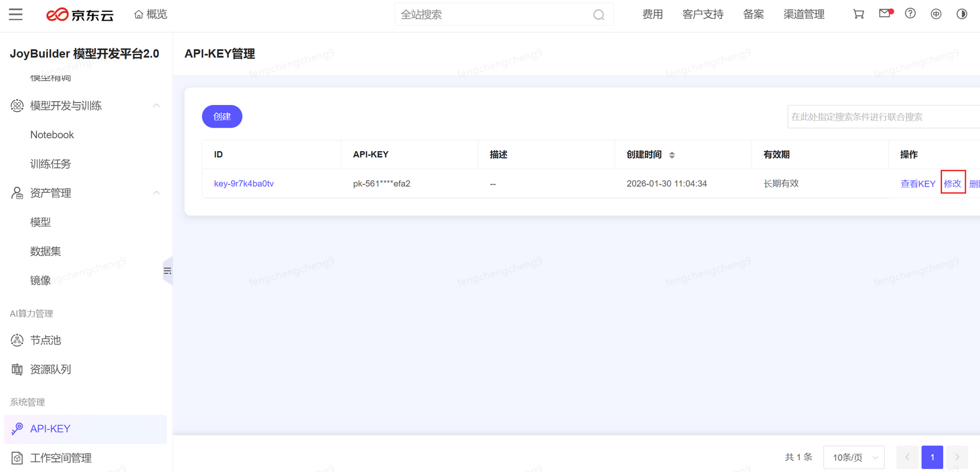
Task: Go to the 概览 overview home
Action: [x=151, y=14]
